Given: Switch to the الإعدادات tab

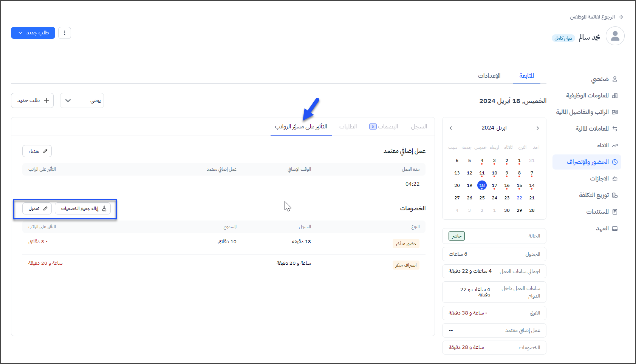Looking at the screenshot, I should (x=489, y=76).
